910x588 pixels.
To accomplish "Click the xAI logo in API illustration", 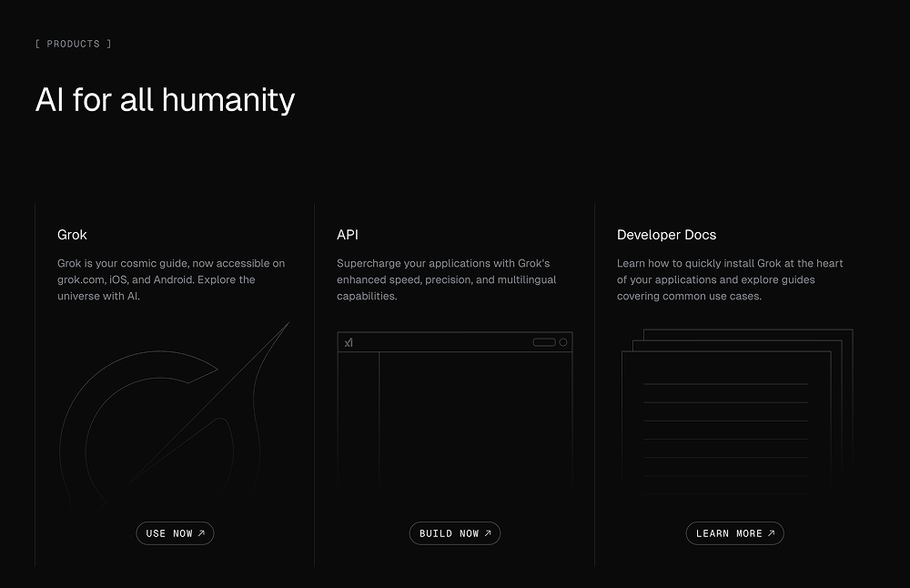I will 349,342.
